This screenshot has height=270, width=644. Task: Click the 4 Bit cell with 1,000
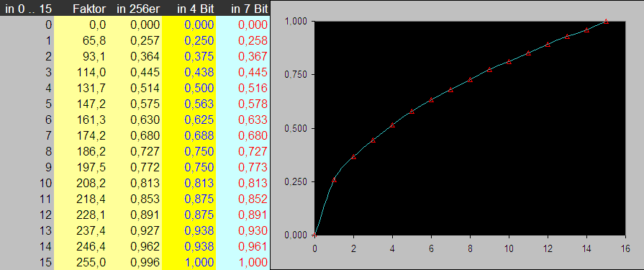click(189, 262)
